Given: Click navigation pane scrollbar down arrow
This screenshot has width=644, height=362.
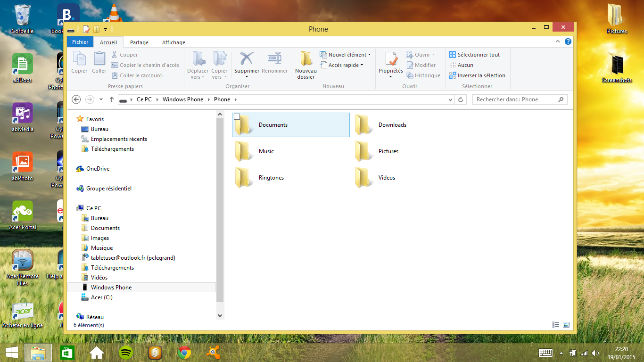Looking at the screenshot, I should (x=220, y=316).
